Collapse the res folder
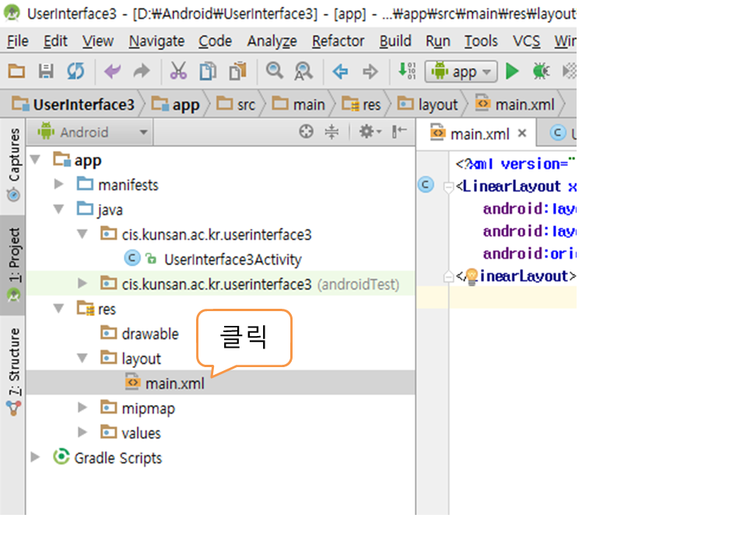 coord(59,309)
